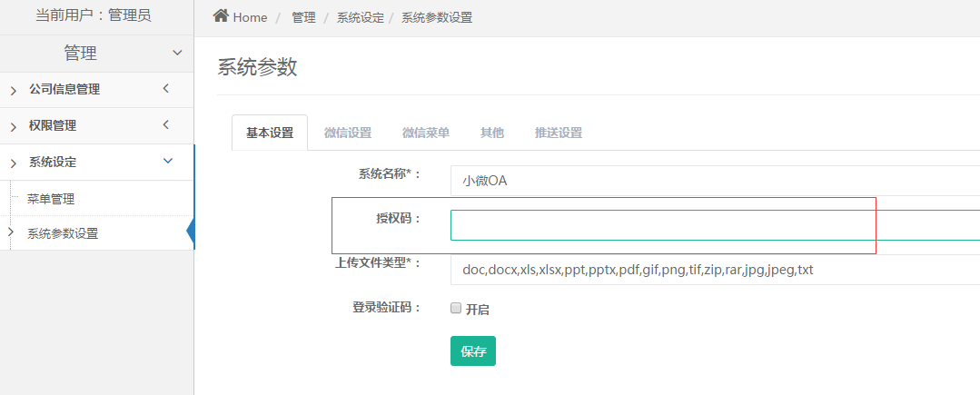This screenshot has height=395, width=980.
Task: Click the 授权码 input field
Action: pos(715,225)
